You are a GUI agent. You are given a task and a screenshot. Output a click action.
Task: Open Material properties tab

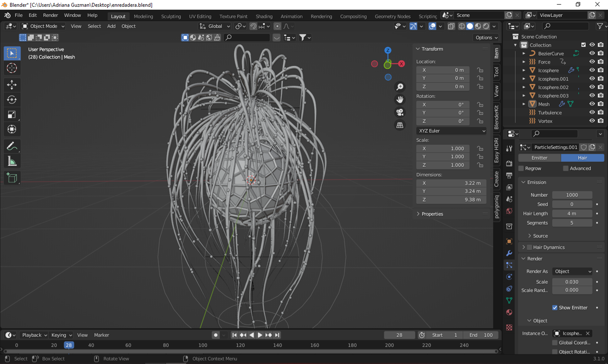509,312
